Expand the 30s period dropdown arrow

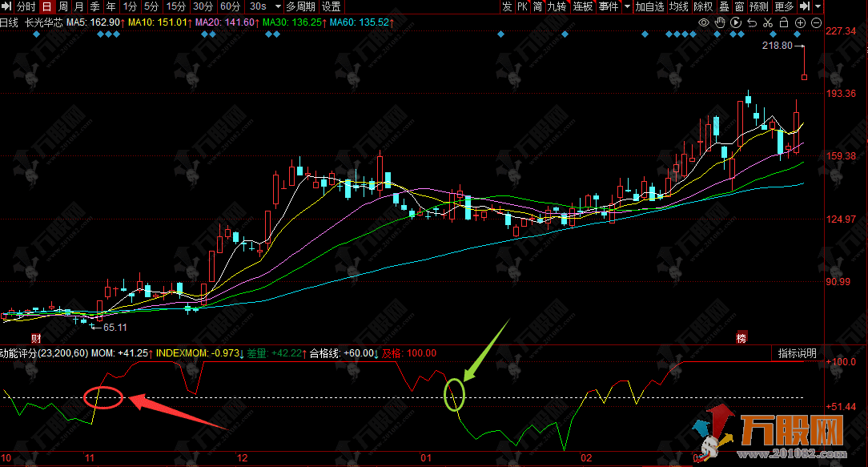[x=277, y=6]
